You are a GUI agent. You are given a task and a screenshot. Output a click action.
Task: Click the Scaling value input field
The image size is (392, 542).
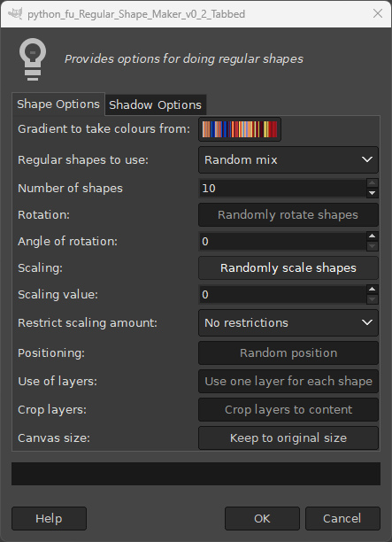pos(282,295)
